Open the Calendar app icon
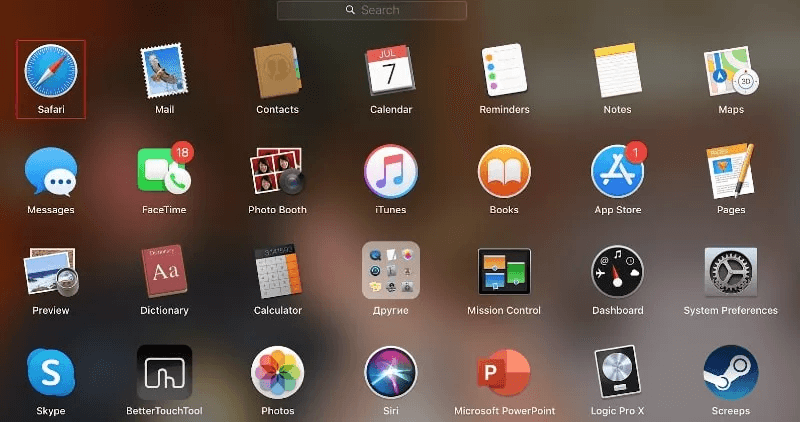This screenshot has height=422, width=800. 390,71
